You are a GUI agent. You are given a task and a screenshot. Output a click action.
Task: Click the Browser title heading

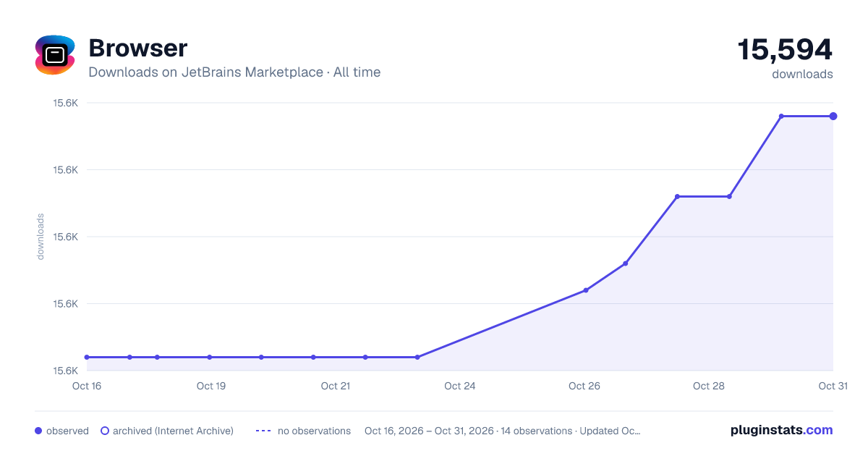coord(137,48)
